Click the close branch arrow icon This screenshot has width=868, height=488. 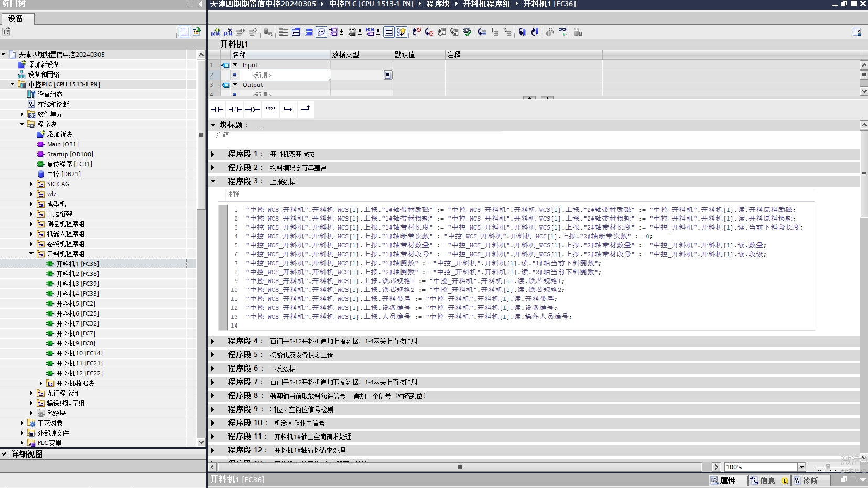coord(306,109)
